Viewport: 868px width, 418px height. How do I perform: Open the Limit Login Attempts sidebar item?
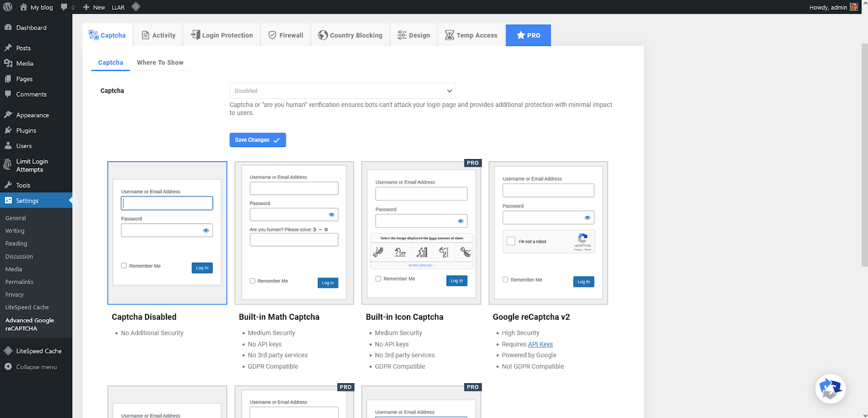point(36,166)
